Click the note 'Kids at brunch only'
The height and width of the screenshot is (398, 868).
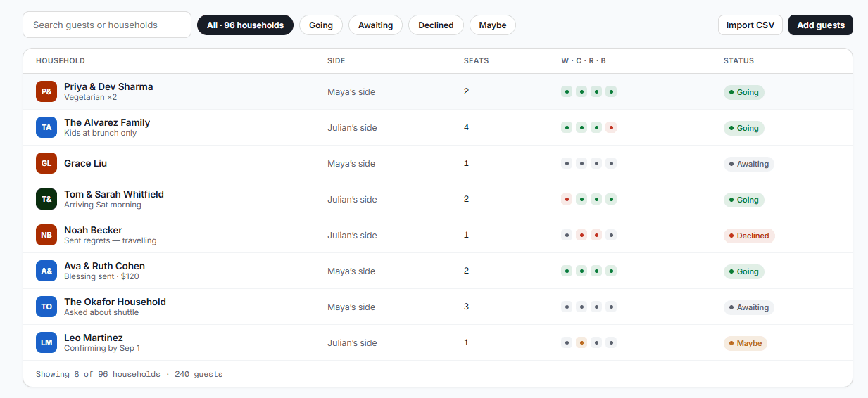pyautogui.click(x=101, y=133)
